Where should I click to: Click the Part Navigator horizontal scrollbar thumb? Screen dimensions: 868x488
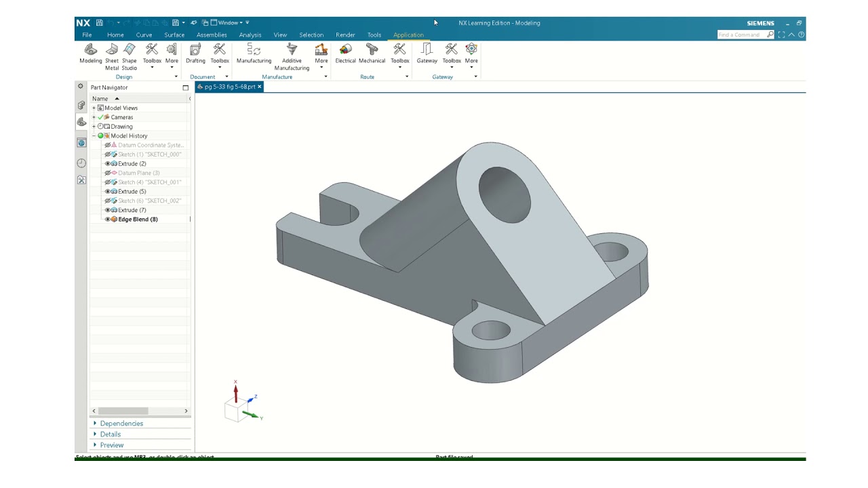(x=123, y=411)
